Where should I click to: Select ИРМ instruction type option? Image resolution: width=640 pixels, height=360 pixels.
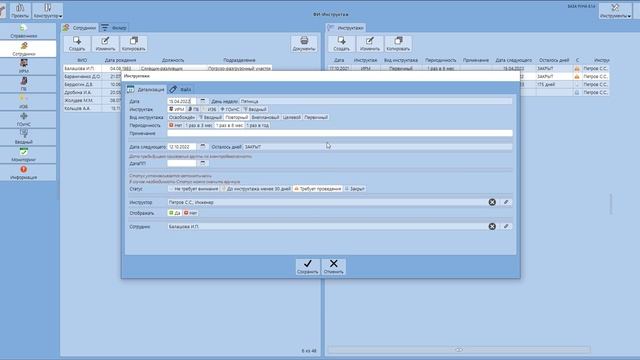pyautogui.click(x=177, y=109)
